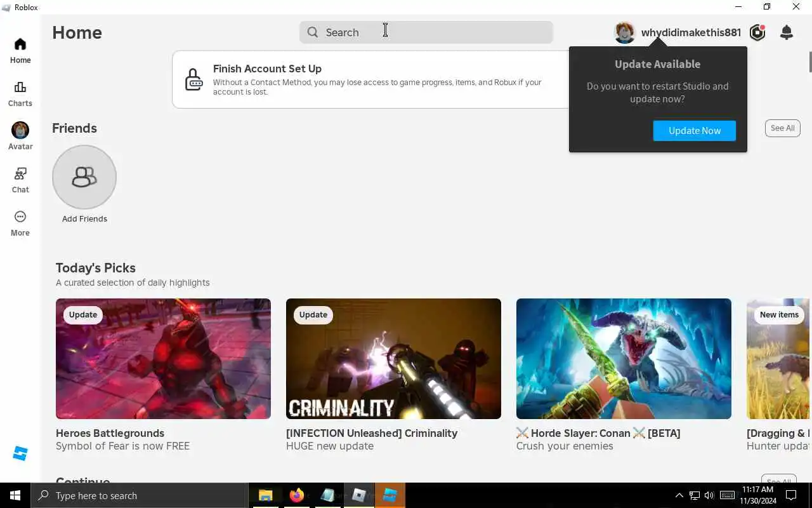Show hidden system tray icons
The height and width of the screenshot is (508, 812).
(679, 495)
